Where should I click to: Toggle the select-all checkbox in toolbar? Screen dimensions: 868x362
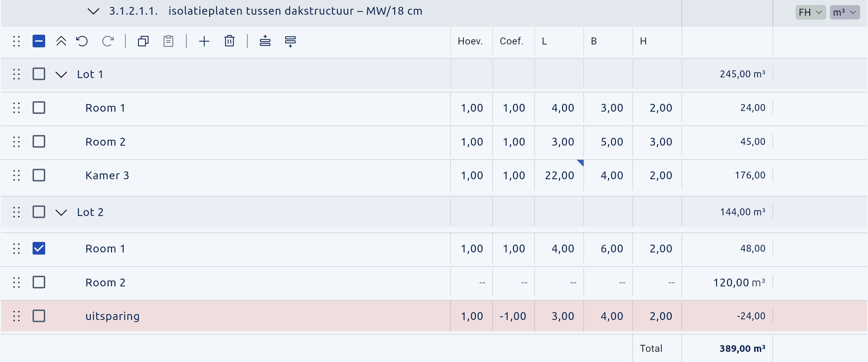(39, 41)
